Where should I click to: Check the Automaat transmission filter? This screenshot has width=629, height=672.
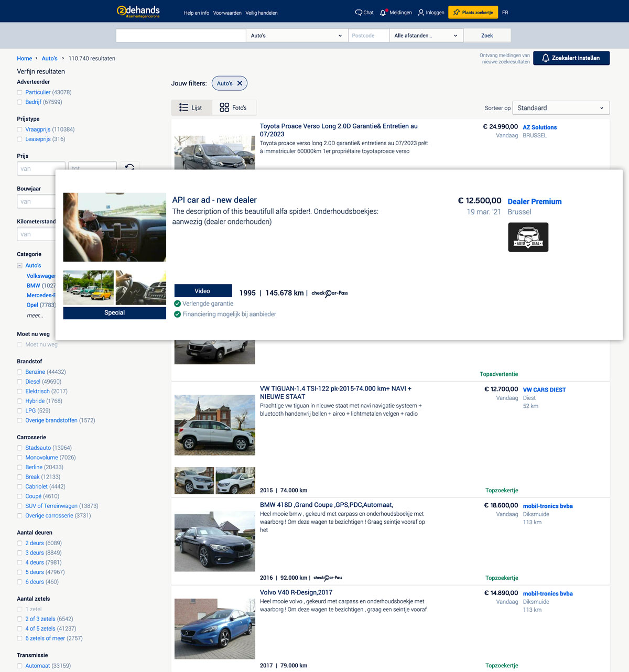coord(20,666)
